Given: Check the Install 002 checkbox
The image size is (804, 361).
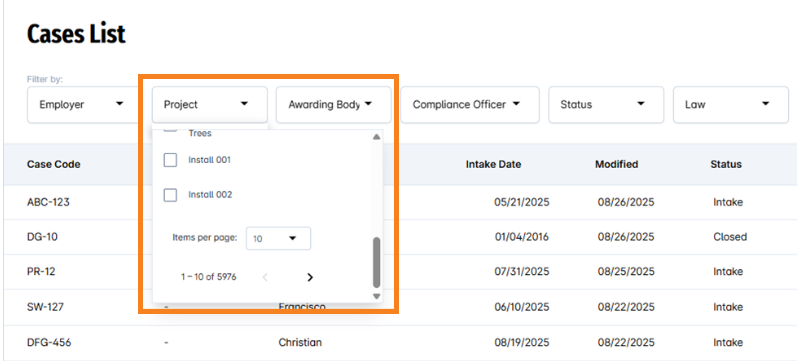Looking at the screenshot, I should pyautogui.click(x=170, y=195).
